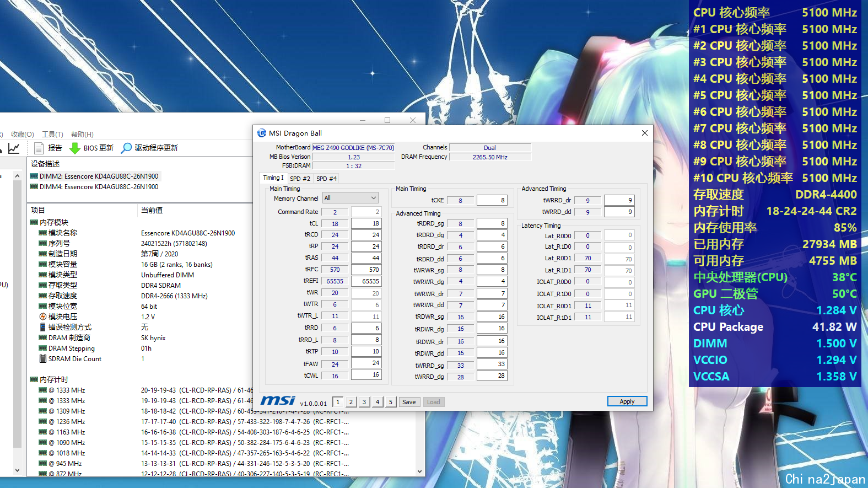The width and height of the screenshot is (868, 488).
Task: Click the MotherBoard name field
Action: (x=353, y=148)
